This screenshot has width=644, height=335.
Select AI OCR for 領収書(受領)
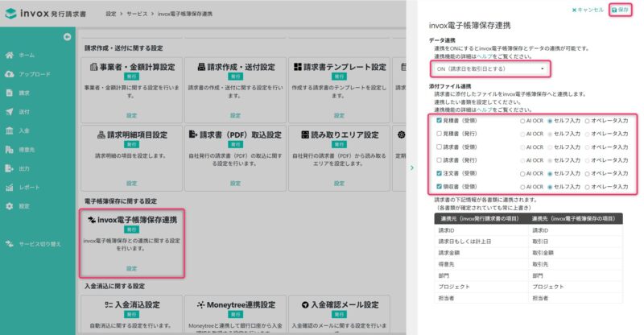[x=522, y=187]
